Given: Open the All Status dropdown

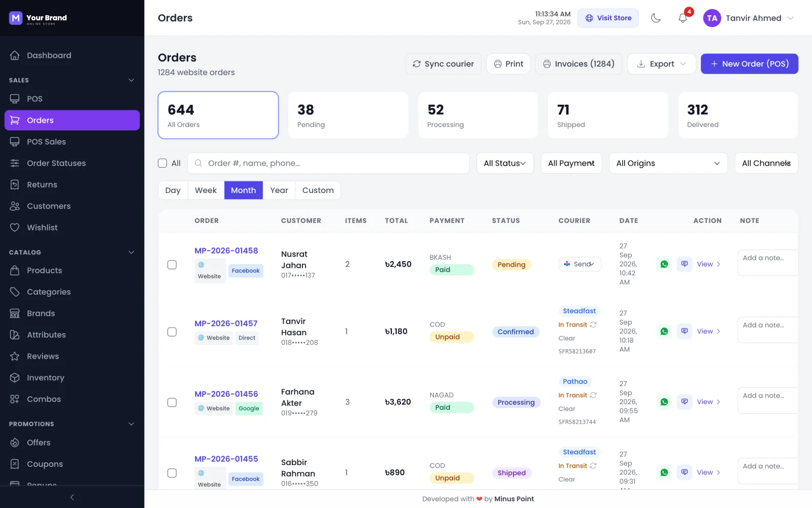Looking at the screenshot, I should point(505,163).
